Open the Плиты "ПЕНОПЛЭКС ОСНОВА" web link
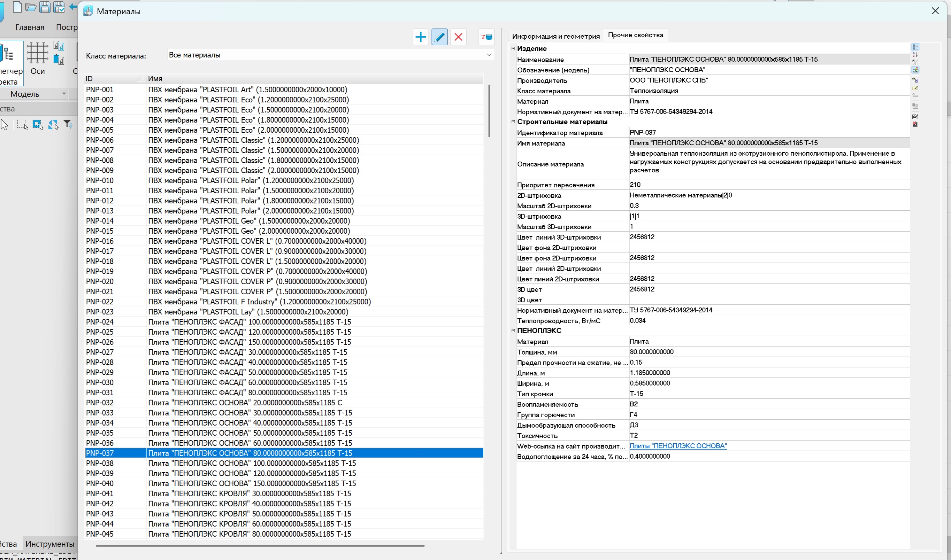The width and height of the screenshot is (951, 560). click(x=678, y=446)
